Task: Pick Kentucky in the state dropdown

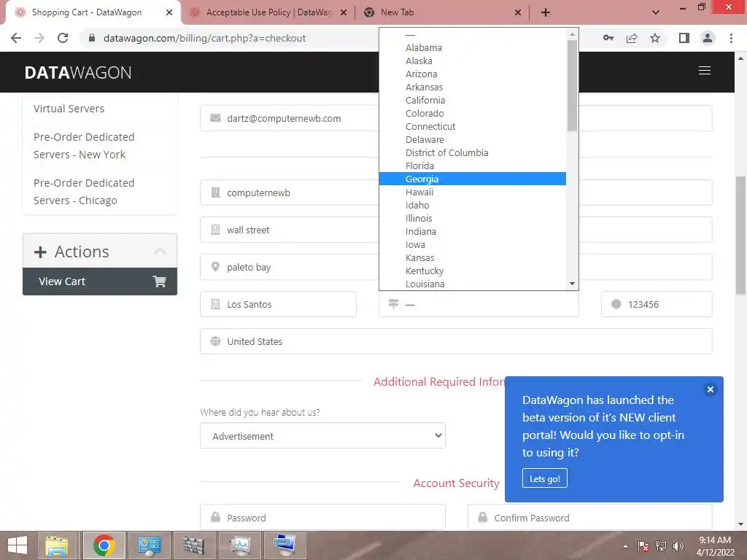Action: coord(472,271)
